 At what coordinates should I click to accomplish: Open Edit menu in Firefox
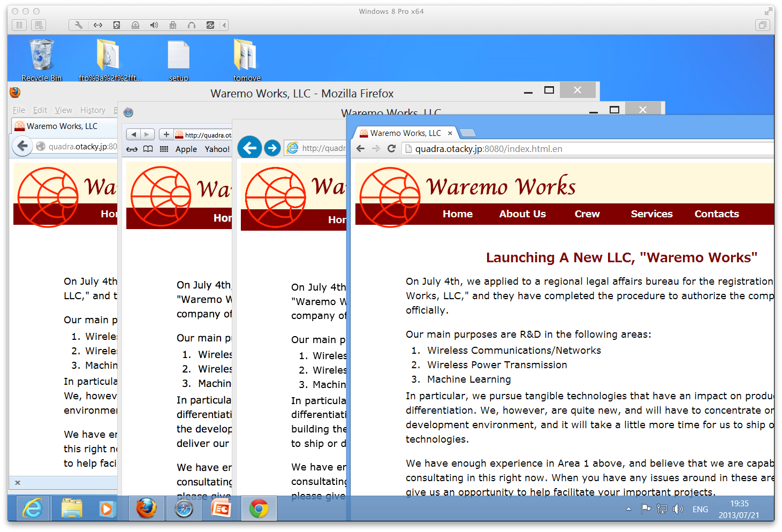(x=40, y=110)
